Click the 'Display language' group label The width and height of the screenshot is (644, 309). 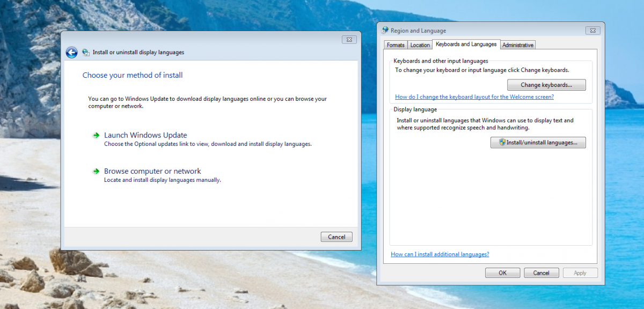(x=415, y=109)
